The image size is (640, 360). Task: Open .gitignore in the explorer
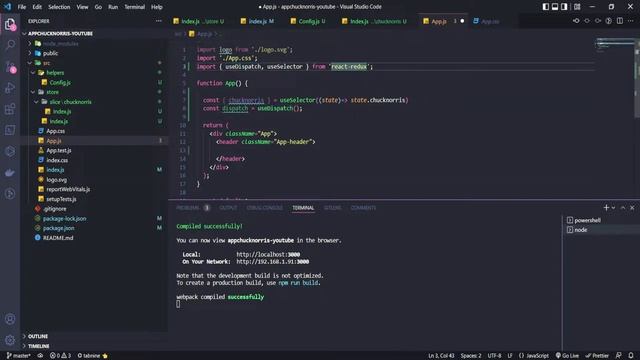coord(55,209)
